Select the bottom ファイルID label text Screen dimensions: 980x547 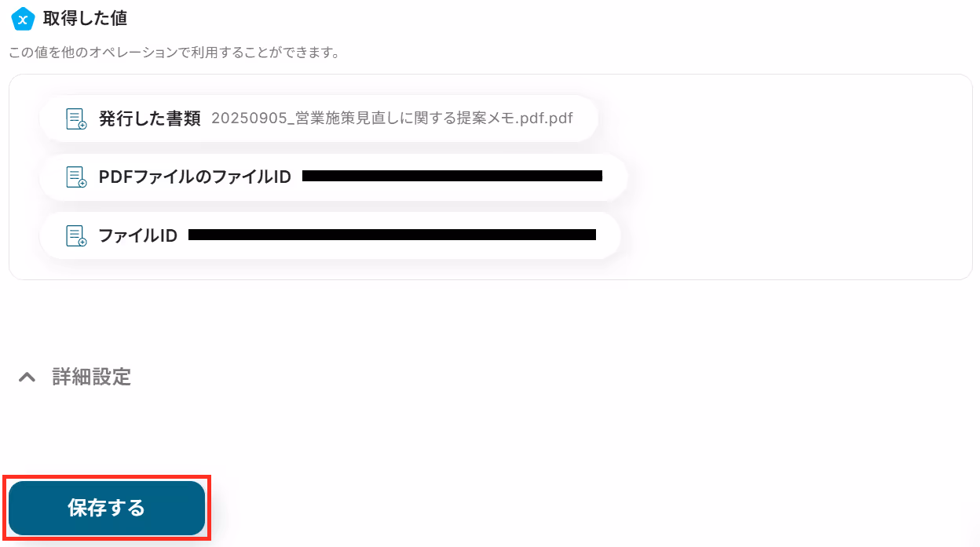pyautogui.click(x=138, y=235)
